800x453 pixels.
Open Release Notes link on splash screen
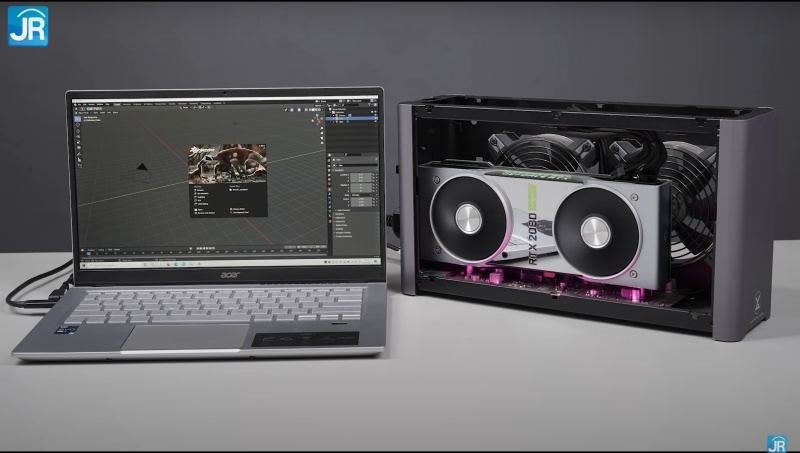238,209
